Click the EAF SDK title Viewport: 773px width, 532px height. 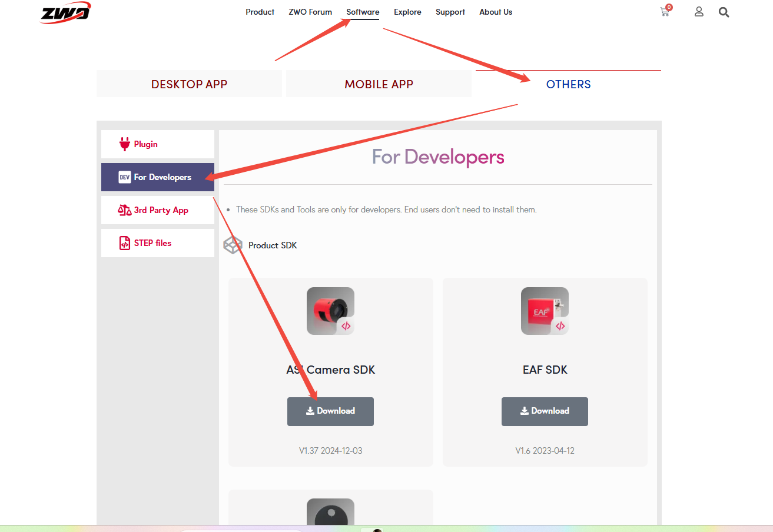(x=545, y=370)
